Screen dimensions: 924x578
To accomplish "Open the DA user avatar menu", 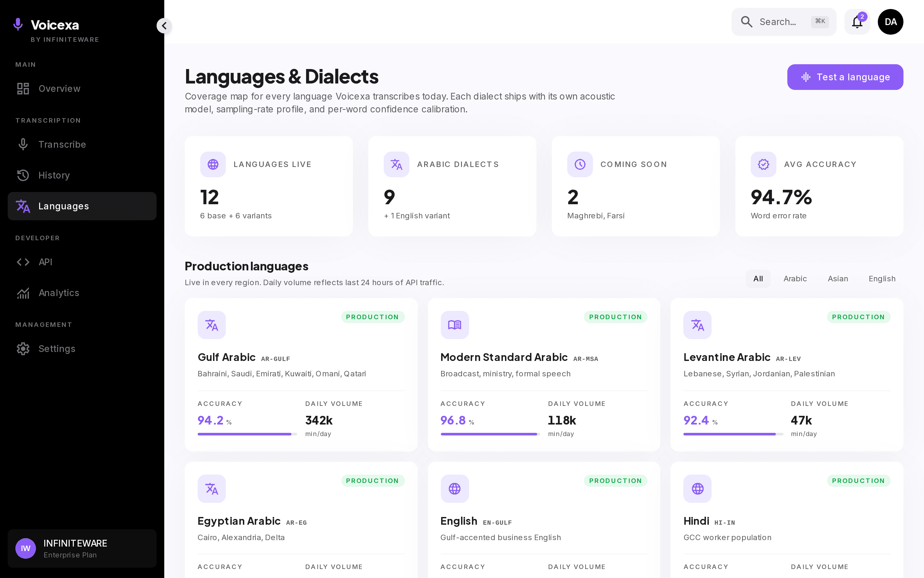I will click(x=890, y=22).
